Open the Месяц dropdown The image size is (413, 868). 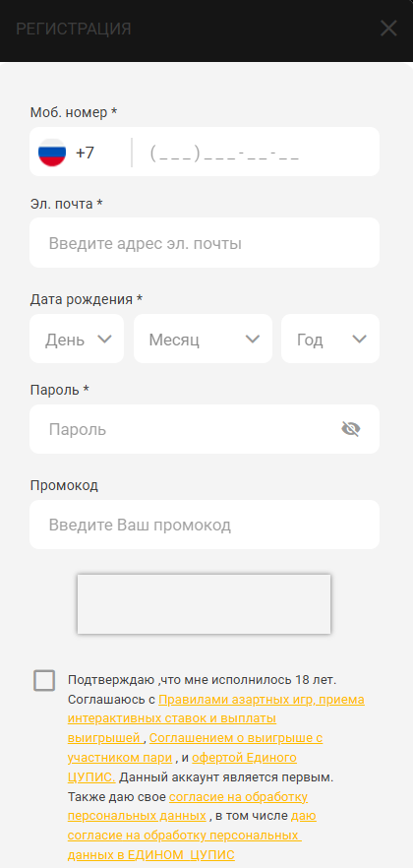click(203, 339)
